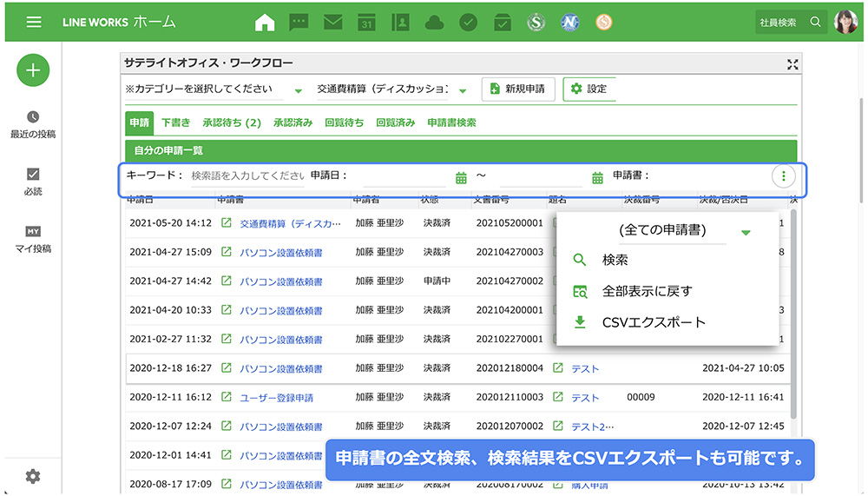This screenshot has width=868, height=496.
Task: Click the three-dot more options button
Action: [x=783, y=176]
